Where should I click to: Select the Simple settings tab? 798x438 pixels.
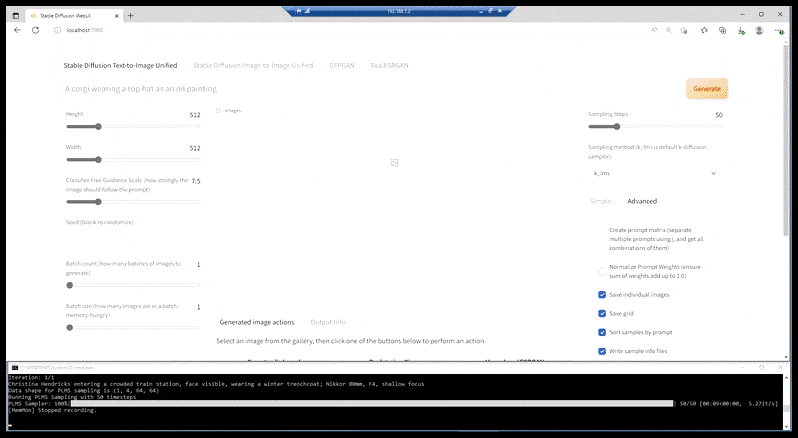[x=600, y=201]
